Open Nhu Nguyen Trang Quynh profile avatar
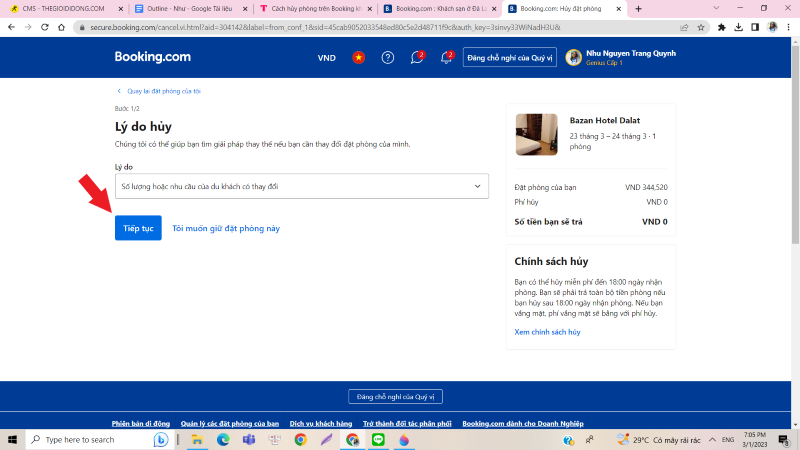The width and height of the screenshot is (800, 450). (x=573, y=58)
